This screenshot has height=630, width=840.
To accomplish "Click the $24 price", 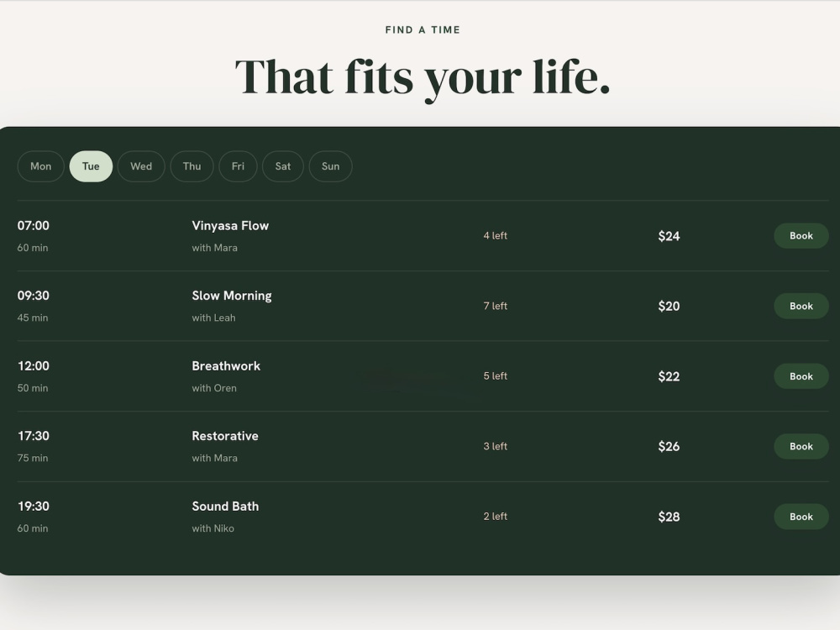I will 669,236.
